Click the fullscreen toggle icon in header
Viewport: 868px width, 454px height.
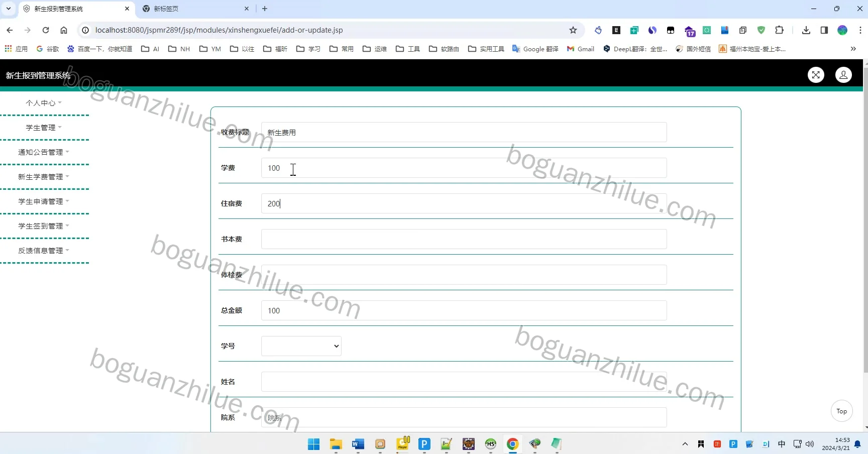click(816, 75)
